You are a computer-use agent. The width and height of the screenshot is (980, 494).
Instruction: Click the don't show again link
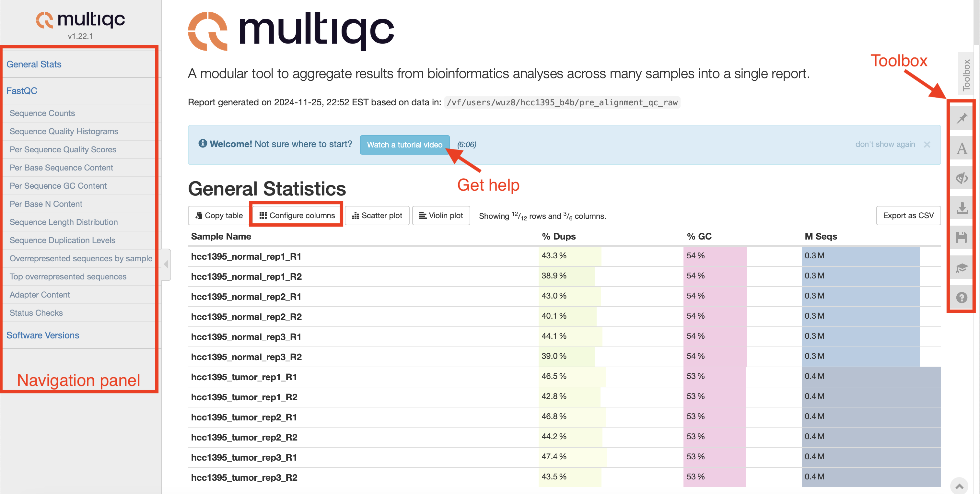[885, 144]
